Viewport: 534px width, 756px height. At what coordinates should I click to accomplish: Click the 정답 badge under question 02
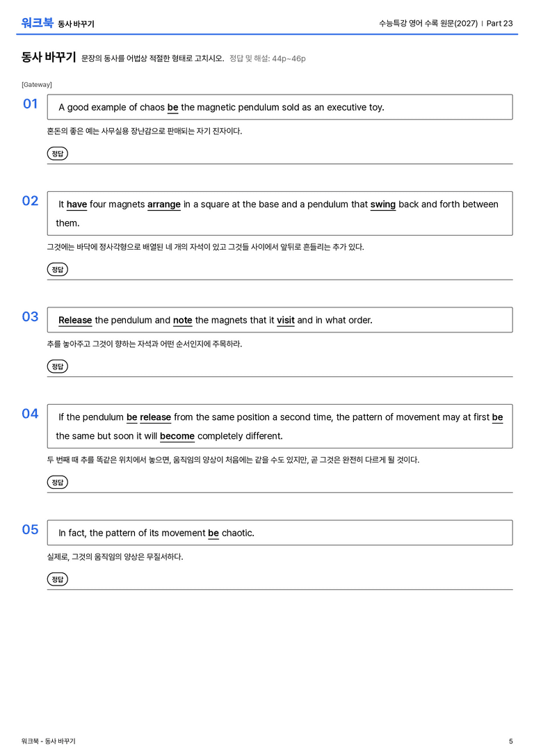[x=57, y=270]
